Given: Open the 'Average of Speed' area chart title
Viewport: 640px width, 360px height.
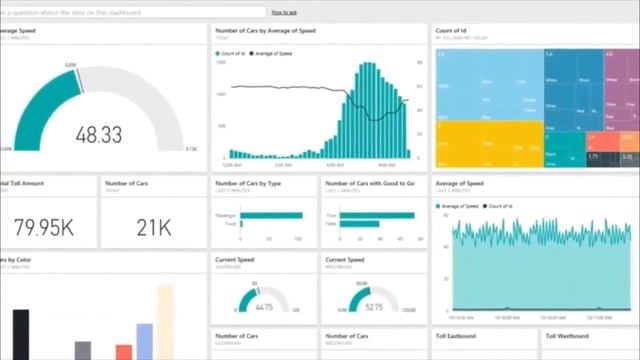Looking at the screenshot, I should (x=460, y=183).
